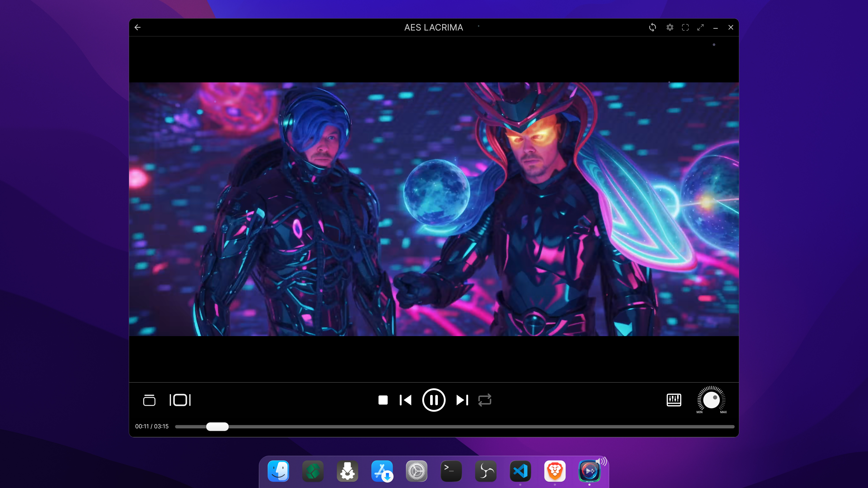
Task: Click the seek bar handle
Action: 217,427
